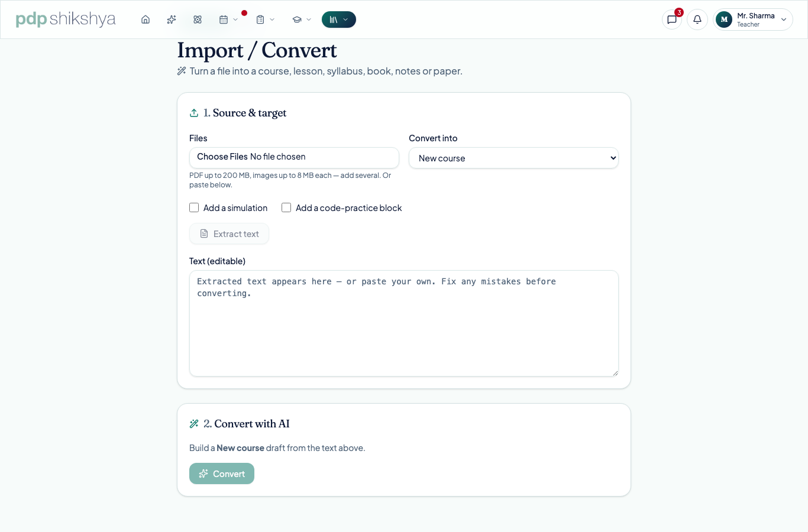Enable the Add a simulation checkbox

click(x=194, y=207)
